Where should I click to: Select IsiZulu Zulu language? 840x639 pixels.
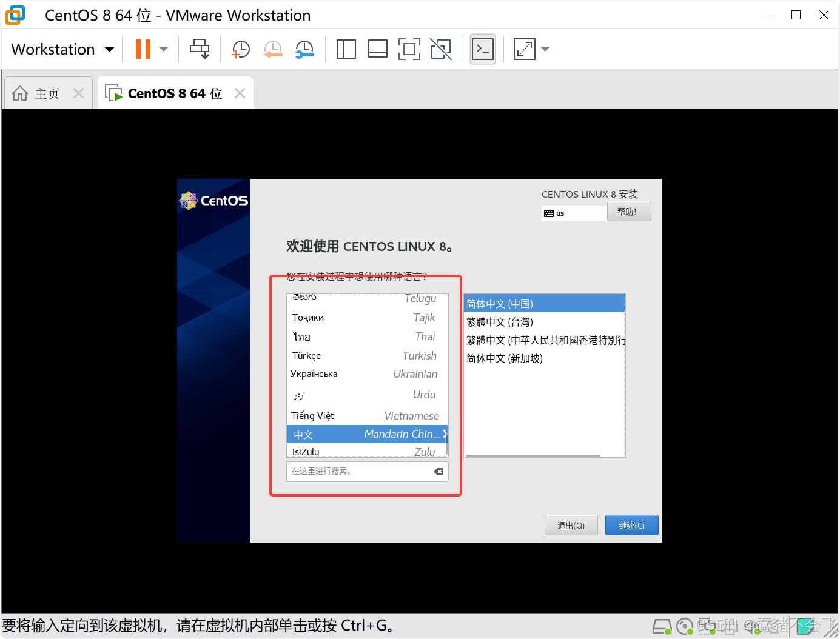[x=366, y=452]
